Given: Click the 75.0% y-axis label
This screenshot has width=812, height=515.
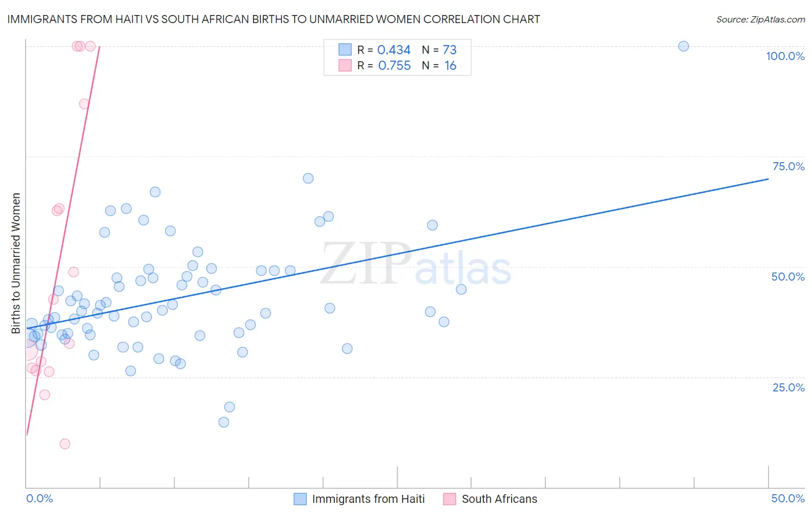Looking at the screenshot, I should 788,166.
